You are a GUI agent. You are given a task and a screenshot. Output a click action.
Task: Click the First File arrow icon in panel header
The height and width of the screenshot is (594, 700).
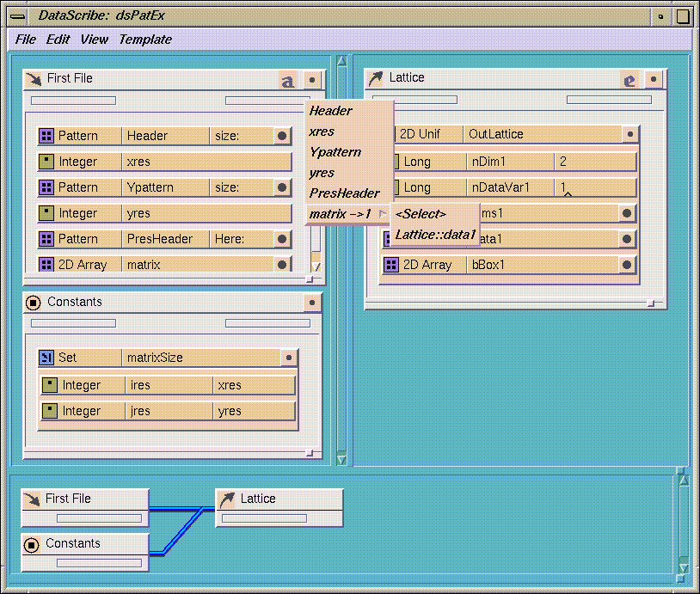34,79
